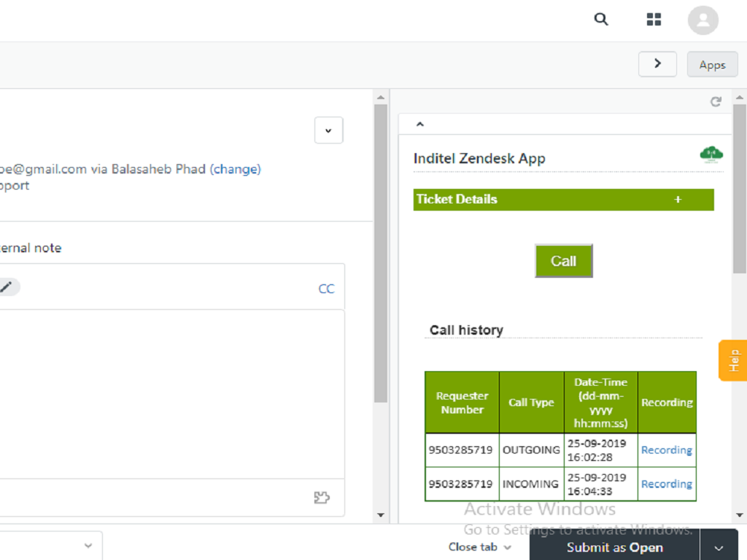This screenshot has height=560, width=747.
Task: Toggle the Apps sidebar button
Action: [x=712, y=65]
